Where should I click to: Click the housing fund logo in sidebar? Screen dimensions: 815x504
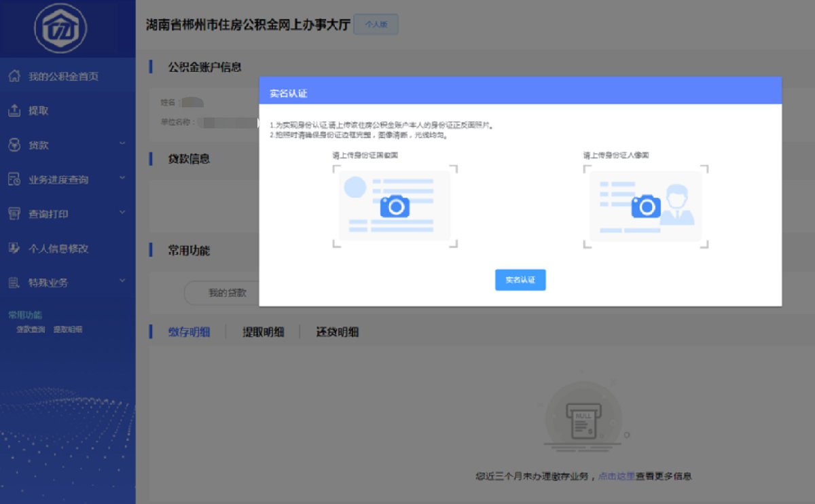(x=60, y=29)
